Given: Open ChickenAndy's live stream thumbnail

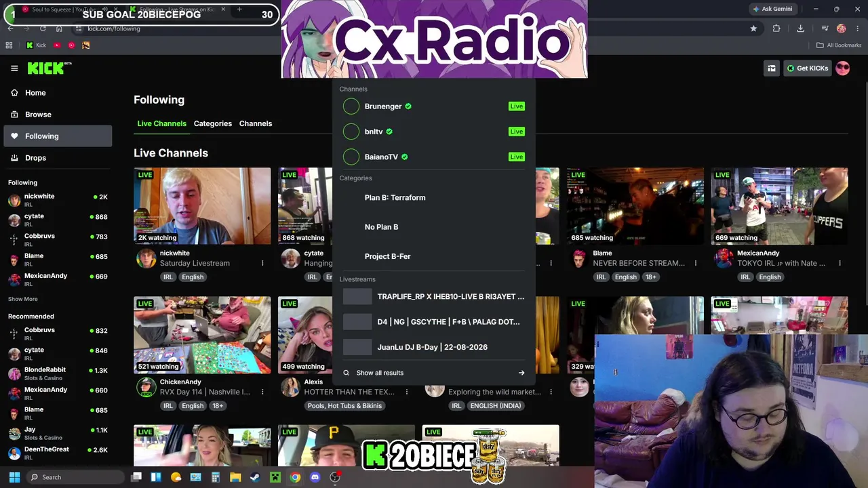Looking at the screenshot, I should 202,335.
